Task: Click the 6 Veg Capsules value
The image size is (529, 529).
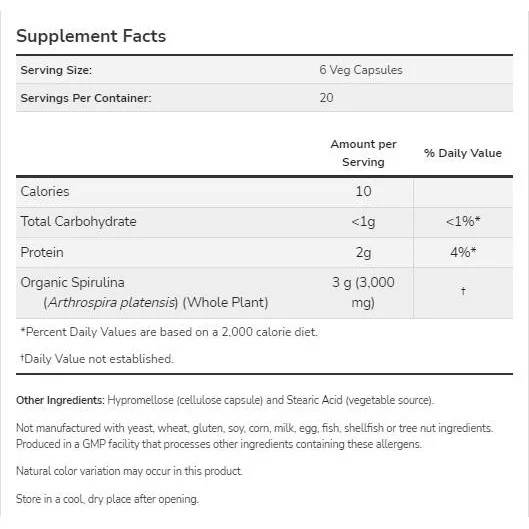Action: click(361, 70)
